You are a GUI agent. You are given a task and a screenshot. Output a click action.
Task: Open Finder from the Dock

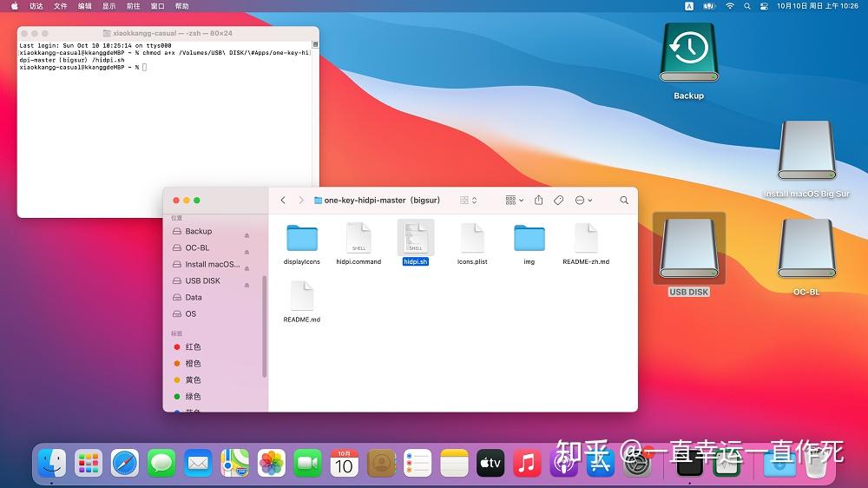click(x=52, y=463)
